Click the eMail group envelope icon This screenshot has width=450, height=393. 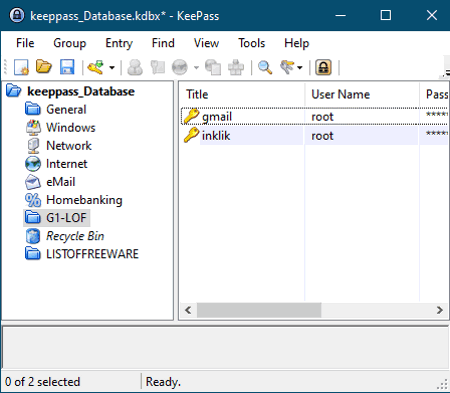pos(33,182)
